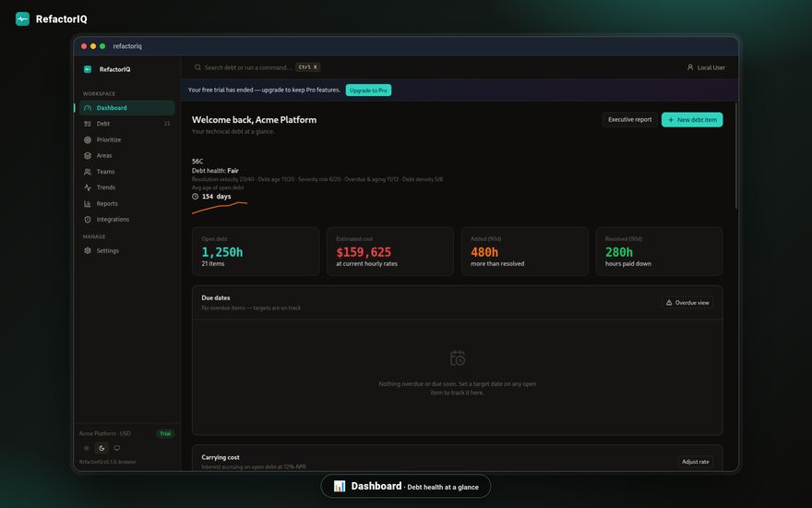Click the Reports bar-chart icon
Screen dimensions: 812x508
coord(88,204)
